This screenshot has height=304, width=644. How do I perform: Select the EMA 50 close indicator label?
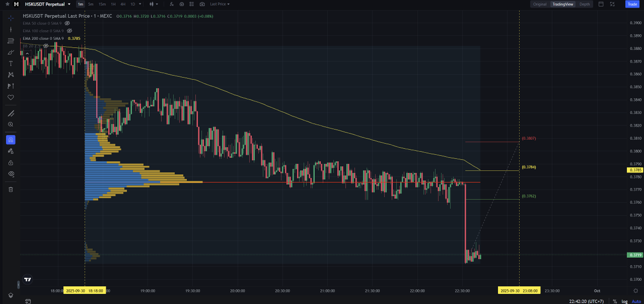42,23
